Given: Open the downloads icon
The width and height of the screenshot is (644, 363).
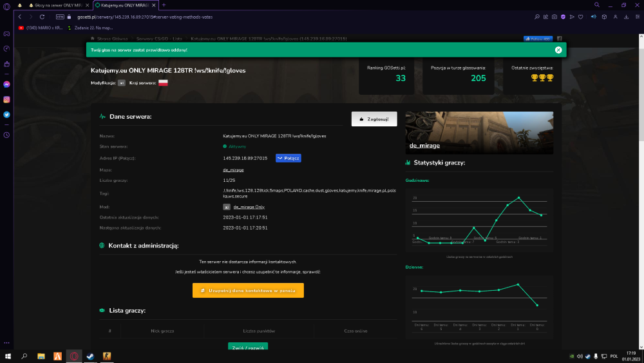Looking at the screenshot, I should click(627, 17).
